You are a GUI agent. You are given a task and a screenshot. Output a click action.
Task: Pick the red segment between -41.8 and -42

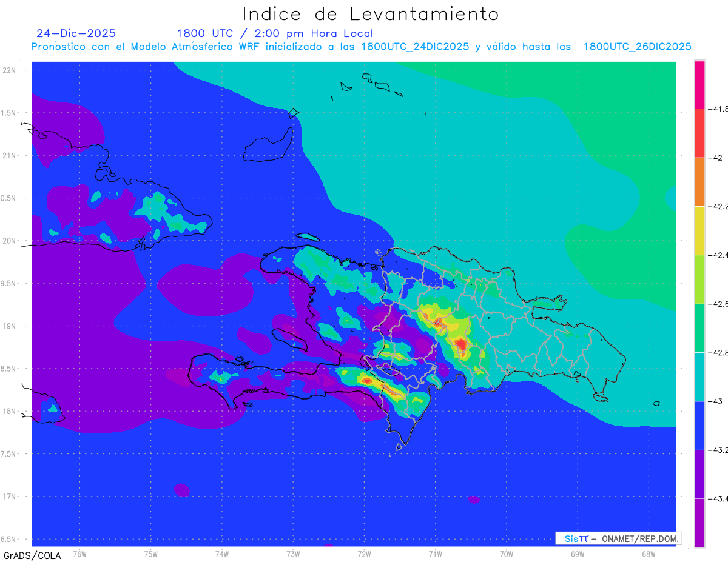pos(699,133)
